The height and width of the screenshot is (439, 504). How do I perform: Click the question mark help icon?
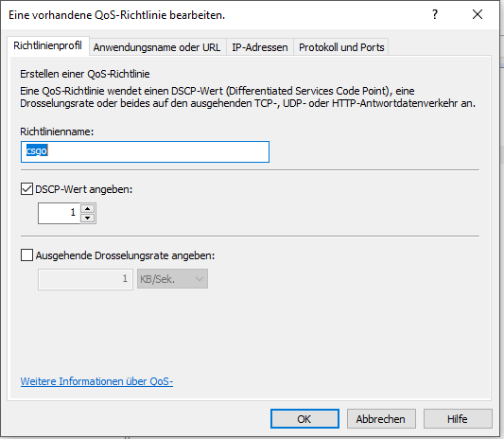(435, 14)
